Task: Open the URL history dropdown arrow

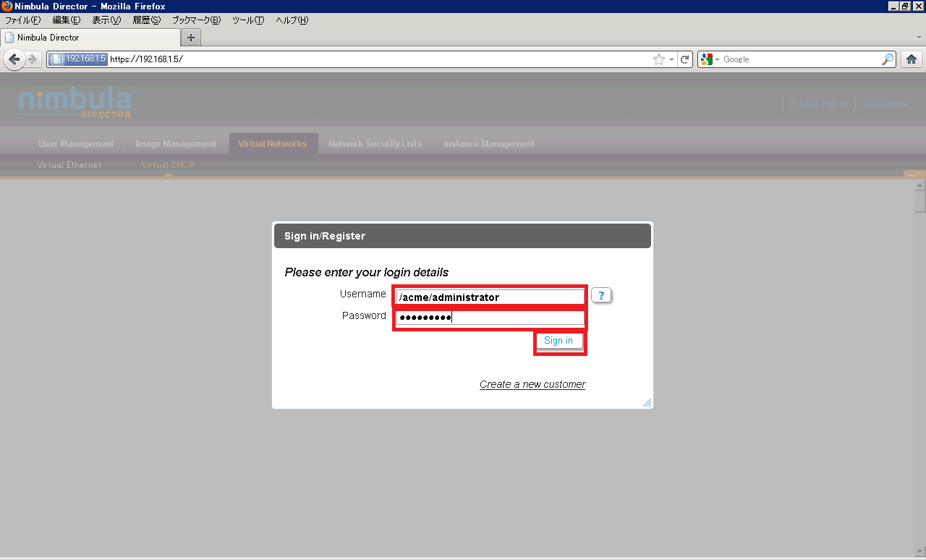Action: point(671,59)
